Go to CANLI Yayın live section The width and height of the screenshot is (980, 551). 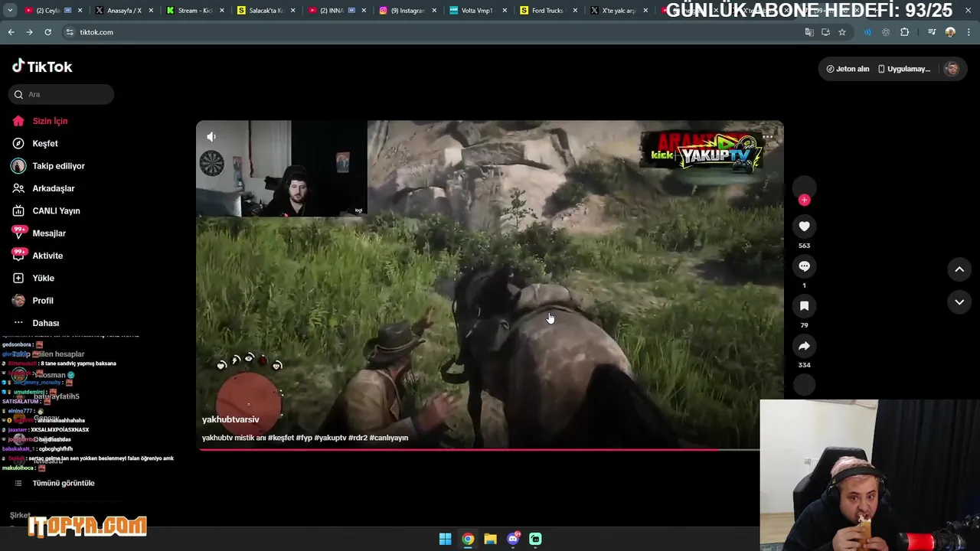click(x=56, y=210)
